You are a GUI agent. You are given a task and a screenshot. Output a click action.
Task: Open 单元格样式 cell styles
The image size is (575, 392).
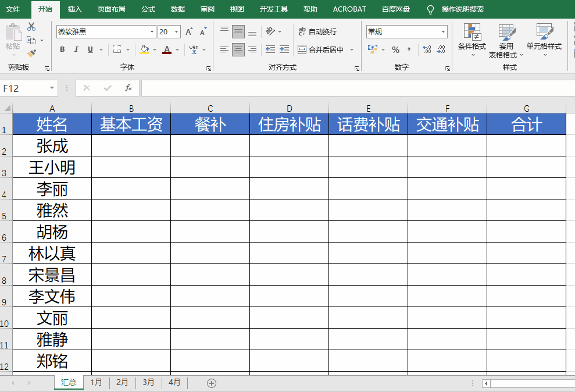[544, 40]
